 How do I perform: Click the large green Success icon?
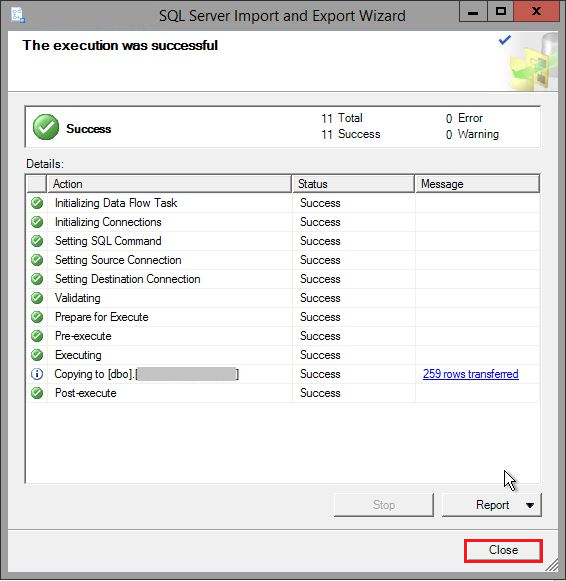(x=46, y=127)
